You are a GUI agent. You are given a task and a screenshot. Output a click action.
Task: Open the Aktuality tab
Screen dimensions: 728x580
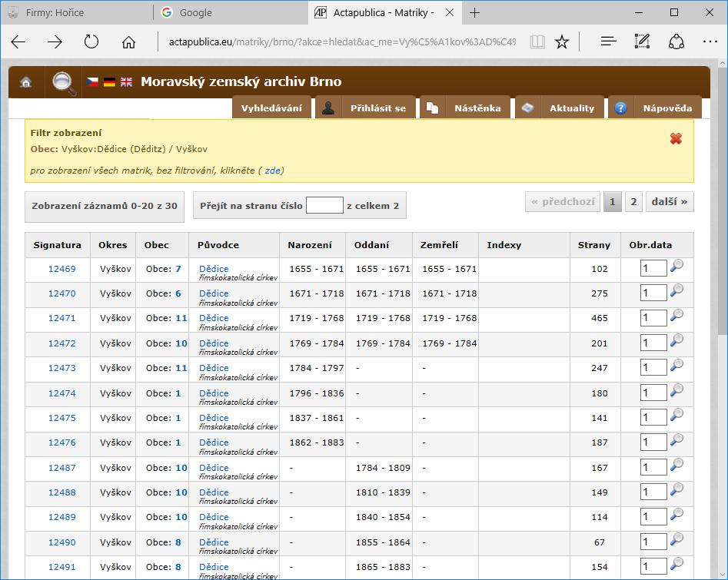[571, 108]
